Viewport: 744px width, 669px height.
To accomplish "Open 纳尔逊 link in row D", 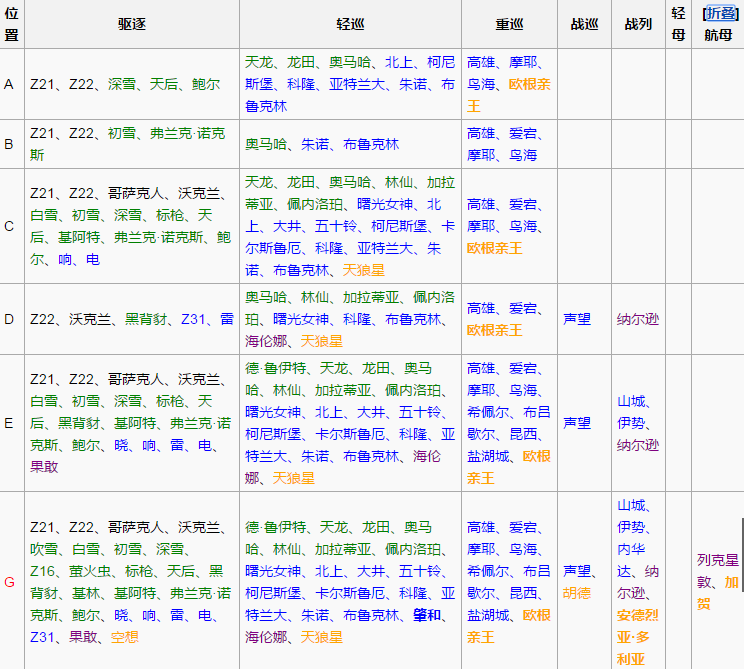I will point(638,319).
